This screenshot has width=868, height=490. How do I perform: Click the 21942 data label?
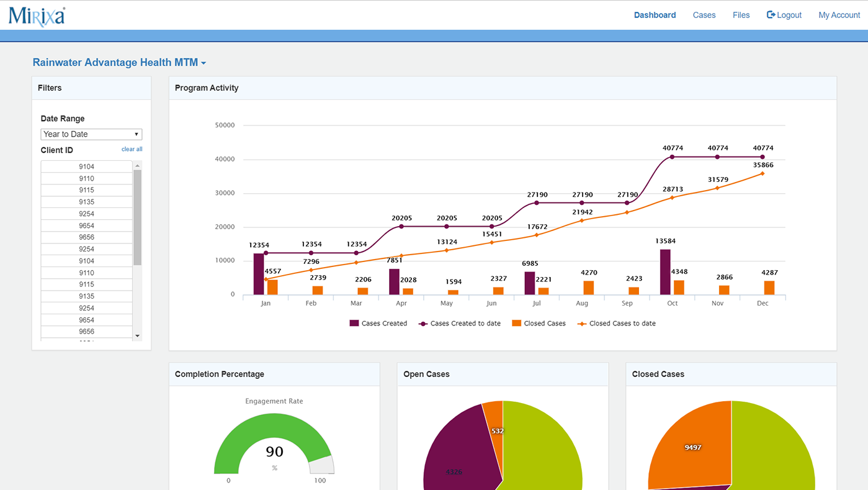pos(582,212)
